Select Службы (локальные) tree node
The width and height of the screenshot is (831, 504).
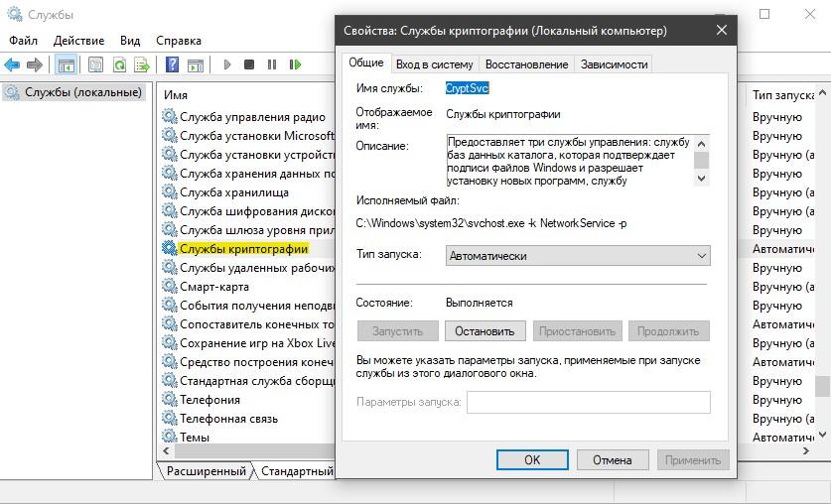click(x=73, y=92)
